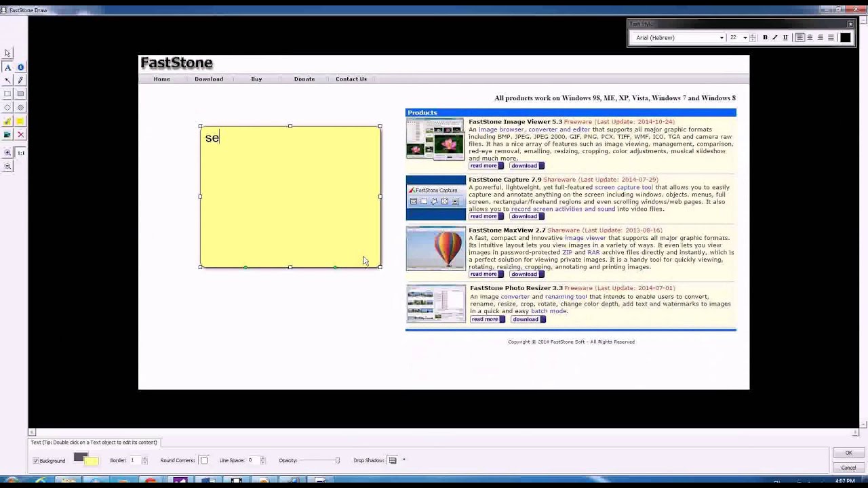
Task: Click read more under FastStone Image Viewer
Action: click(486, 166)
